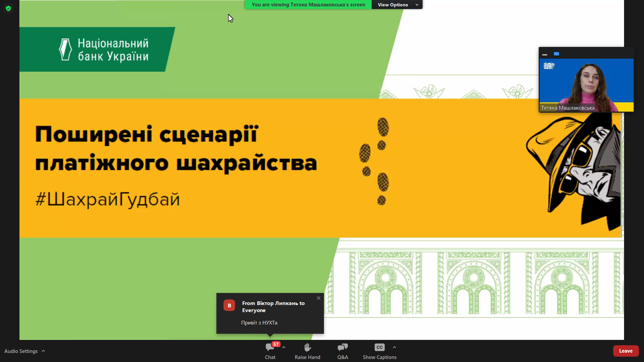Click the security shield icon
644x362 pixels.
tap(8, 8)
